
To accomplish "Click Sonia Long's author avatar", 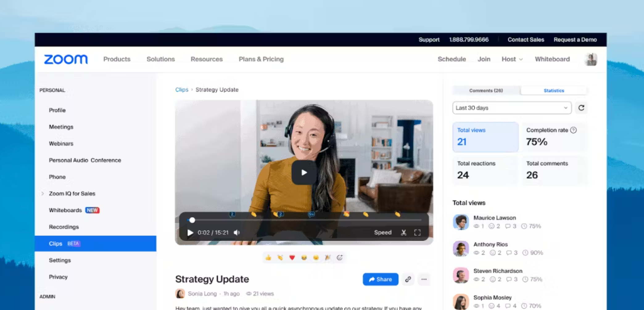I will (x=180, y=294).
